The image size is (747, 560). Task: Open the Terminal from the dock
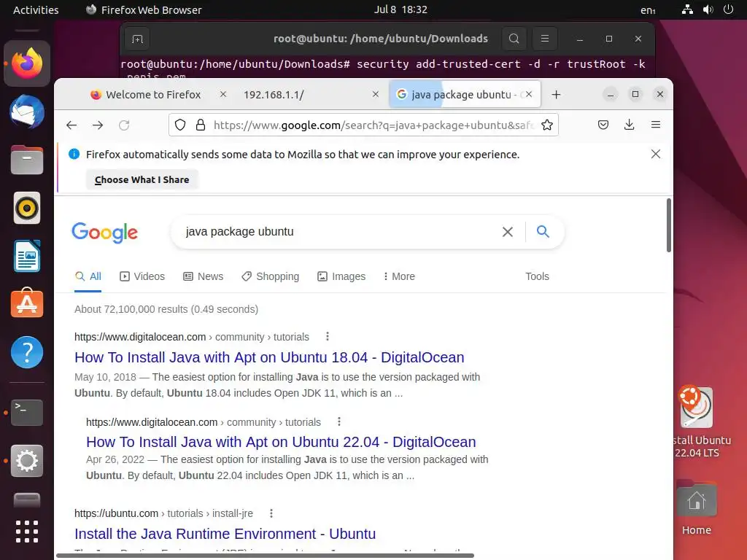(27, 413)
